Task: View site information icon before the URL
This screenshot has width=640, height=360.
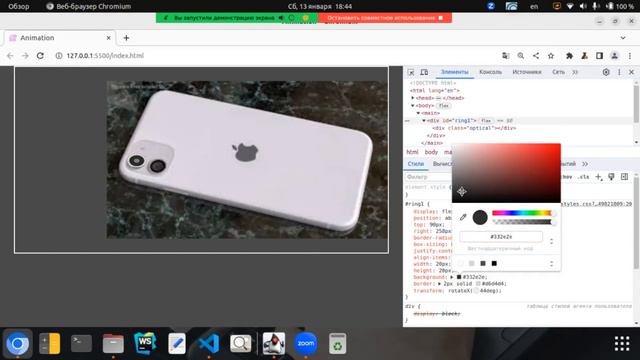Action: pos(59,56)
